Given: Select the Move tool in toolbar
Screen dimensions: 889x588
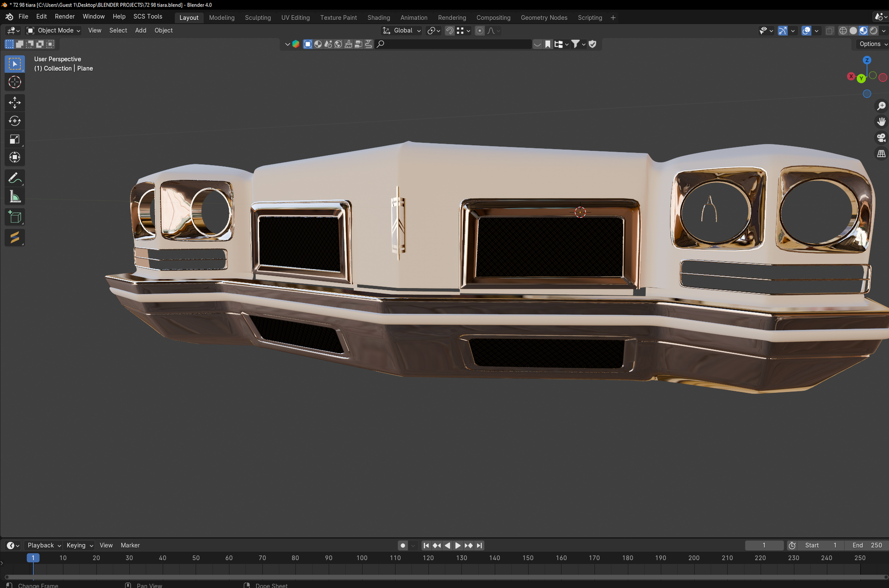Looking at the screenshot, I should [15, 102].
